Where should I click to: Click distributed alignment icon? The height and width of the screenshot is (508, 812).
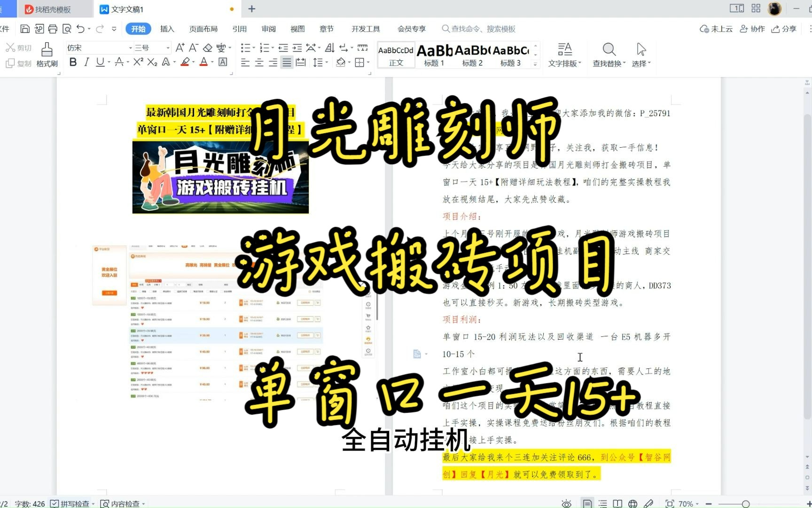click(x=301, y=62)
